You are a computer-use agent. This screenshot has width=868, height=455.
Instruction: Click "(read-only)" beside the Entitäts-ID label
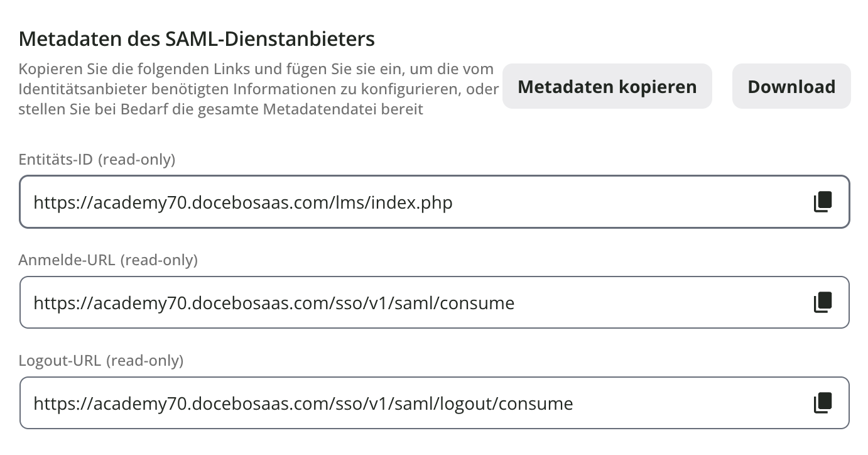click(x=138, y=160)
